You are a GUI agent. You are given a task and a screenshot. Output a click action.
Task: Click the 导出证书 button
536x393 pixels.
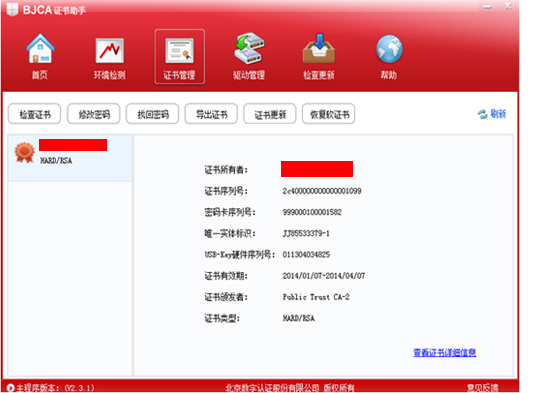click(211, 114)
